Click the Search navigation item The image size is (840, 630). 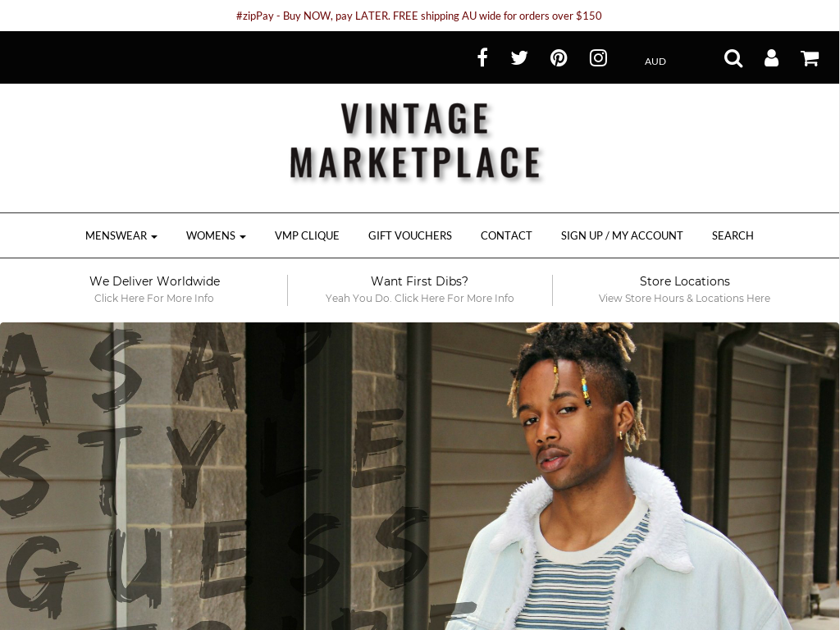pyautogui.click(x=733, y=235)
